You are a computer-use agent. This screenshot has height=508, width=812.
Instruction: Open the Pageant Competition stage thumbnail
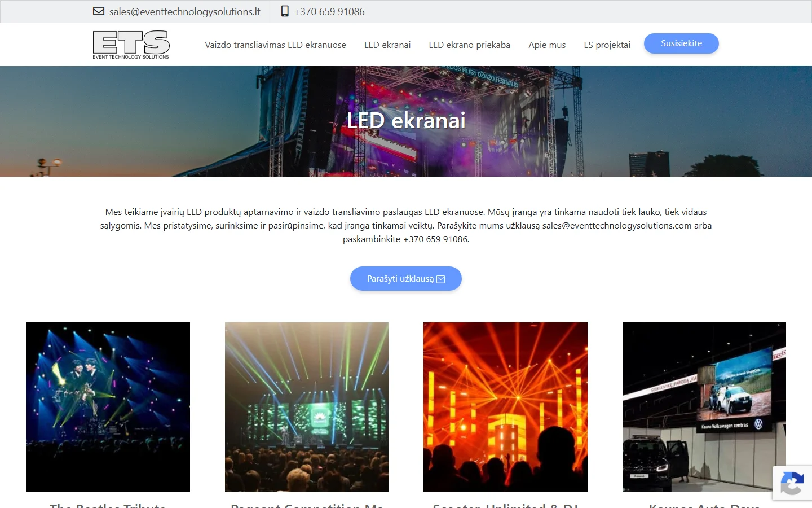coord(307,407)
